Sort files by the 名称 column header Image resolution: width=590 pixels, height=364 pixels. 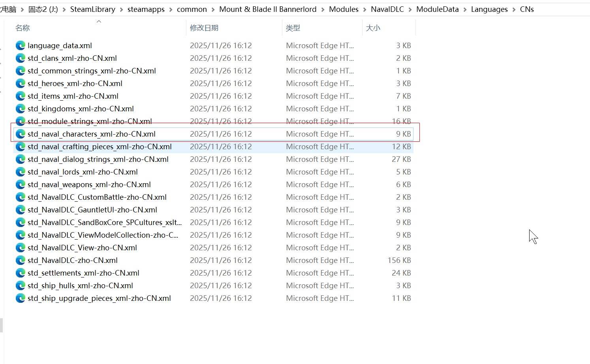(23, 28)
